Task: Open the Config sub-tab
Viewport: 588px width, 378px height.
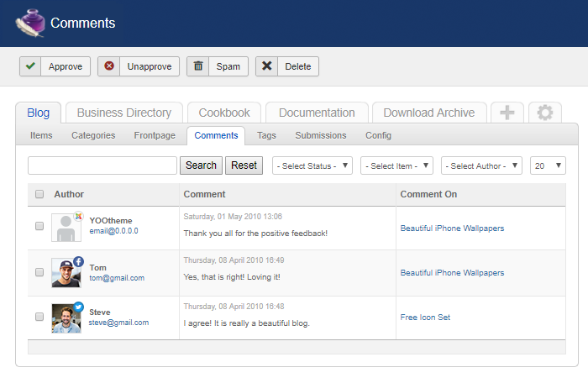Action: click(378, 135)
